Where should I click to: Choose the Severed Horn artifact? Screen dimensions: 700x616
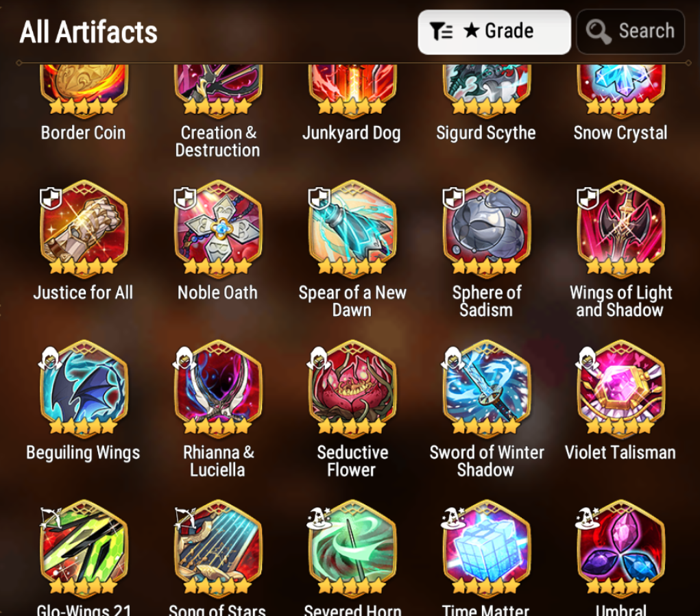[x=352, y=547]
